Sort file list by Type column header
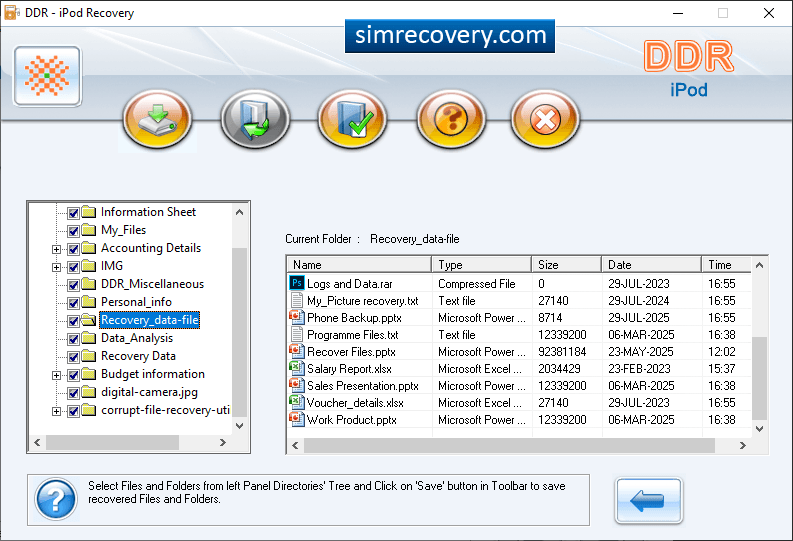The image size is (793, 541). (481, 264)
